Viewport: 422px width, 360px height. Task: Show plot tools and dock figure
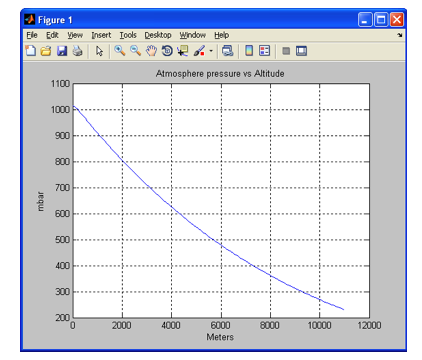point(301,51)
